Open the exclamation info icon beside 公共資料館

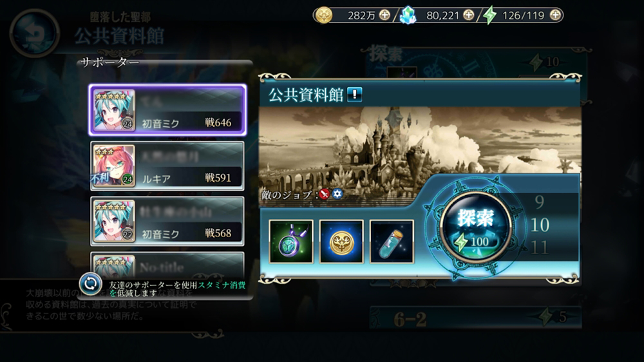[354, 95]
